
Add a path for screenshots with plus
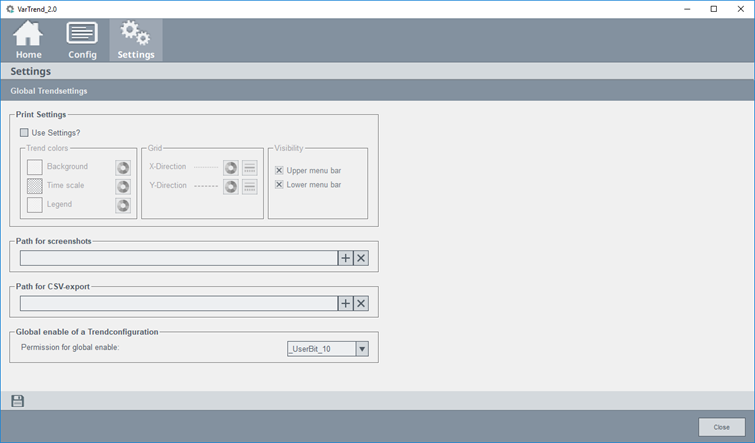tap(345, 258)
